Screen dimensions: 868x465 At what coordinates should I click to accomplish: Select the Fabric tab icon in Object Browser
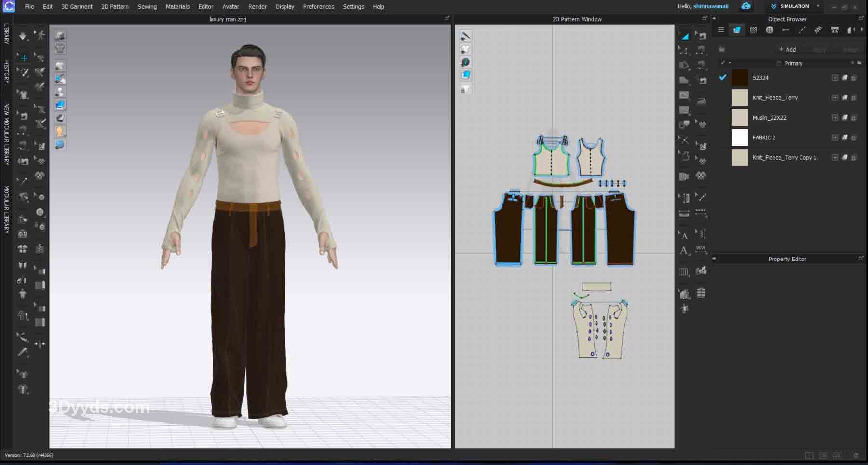737,30
